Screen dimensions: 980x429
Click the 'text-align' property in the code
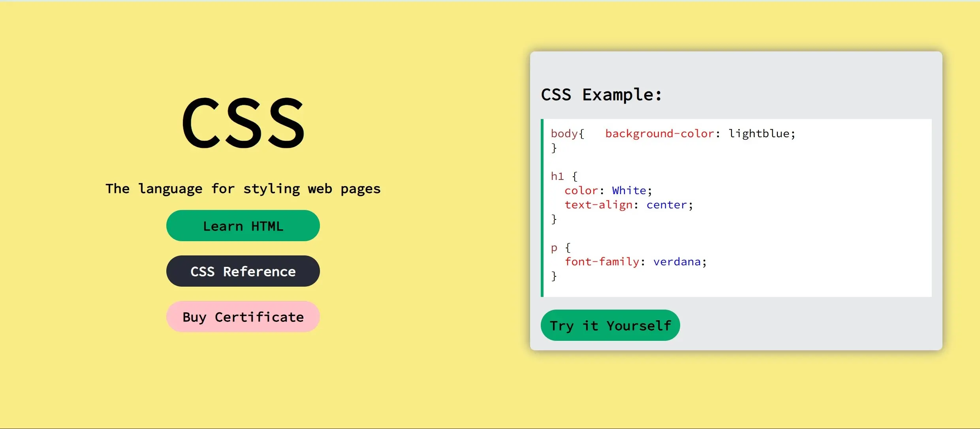598,205
